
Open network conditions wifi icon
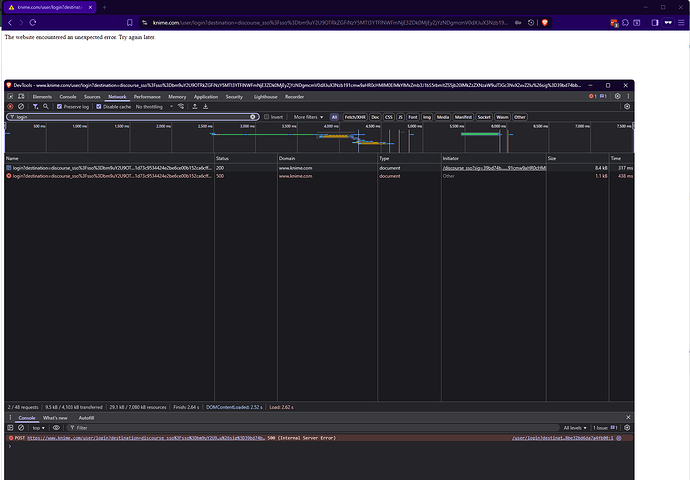[181, 106]
